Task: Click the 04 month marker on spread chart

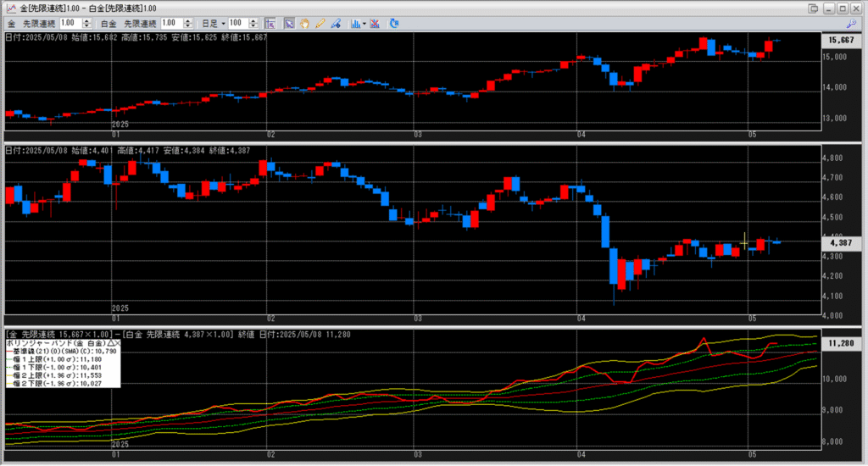Action: 581,454
